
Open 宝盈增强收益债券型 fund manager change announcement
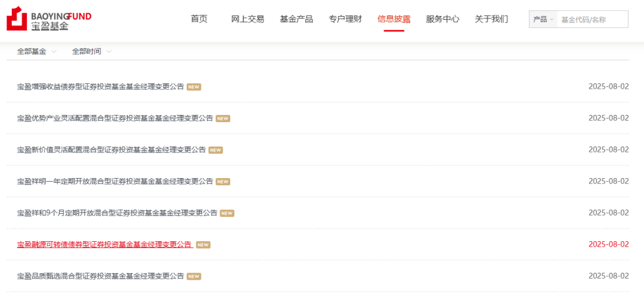point(101,86)
